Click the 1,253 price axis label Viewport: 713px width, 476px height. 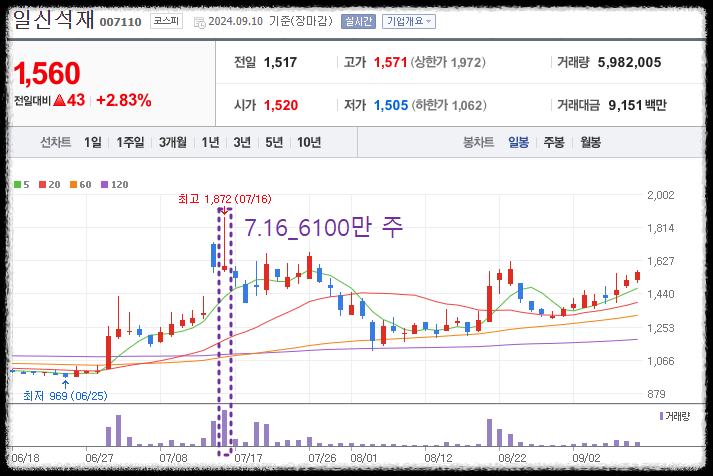click(661, 328)
